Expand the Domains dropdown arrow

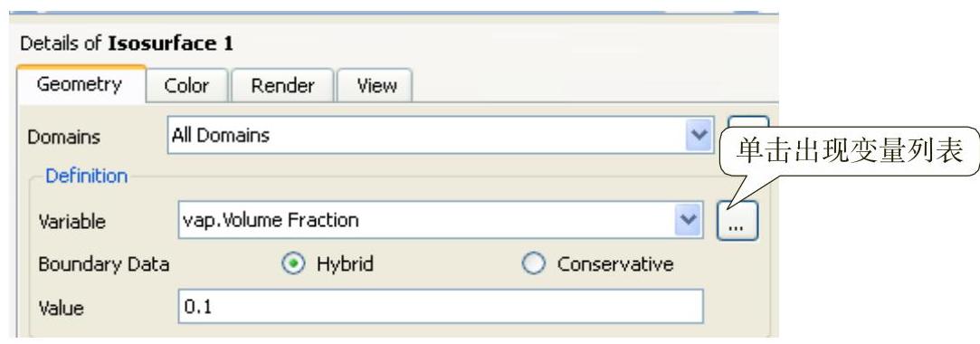click(x=699, y=135)
